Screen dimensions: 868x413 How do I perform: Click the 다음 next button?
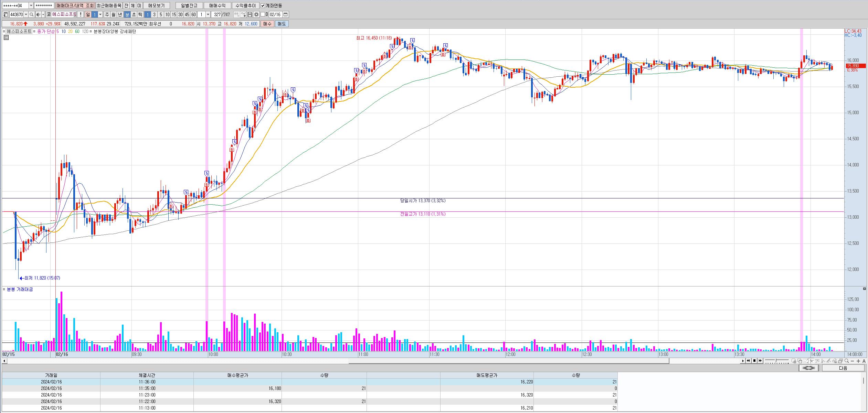(843, 368)
